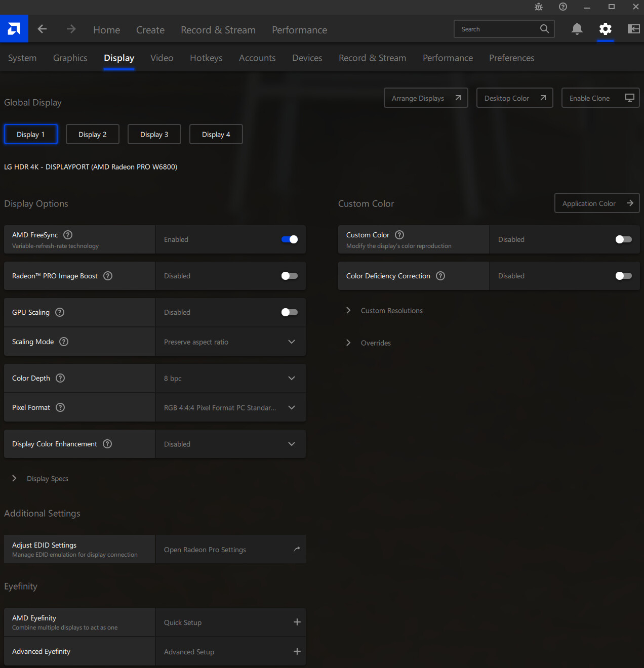Open Display Color Enhancement dropdown

click(230, 444)
